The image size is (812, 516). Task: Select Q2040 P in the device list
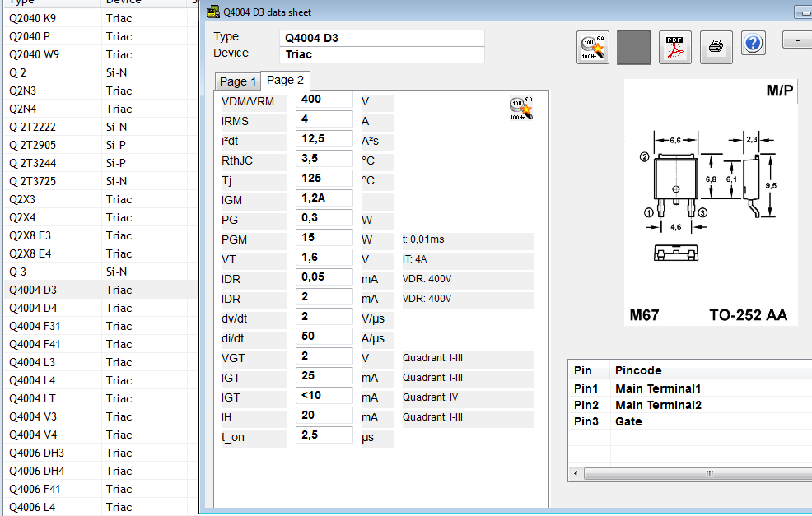point(100,36)
